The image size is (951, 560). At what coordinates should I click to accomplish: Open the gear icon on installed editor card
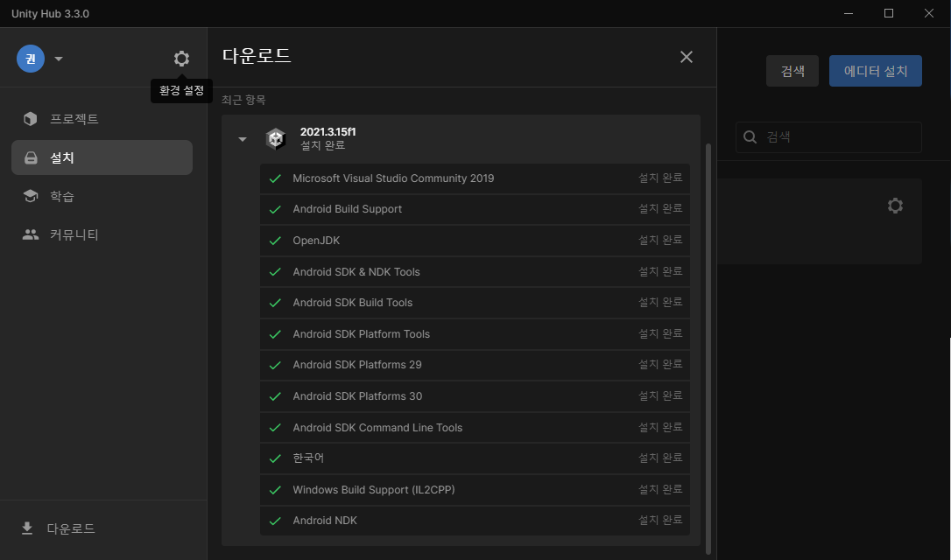[x=895, y=206]
